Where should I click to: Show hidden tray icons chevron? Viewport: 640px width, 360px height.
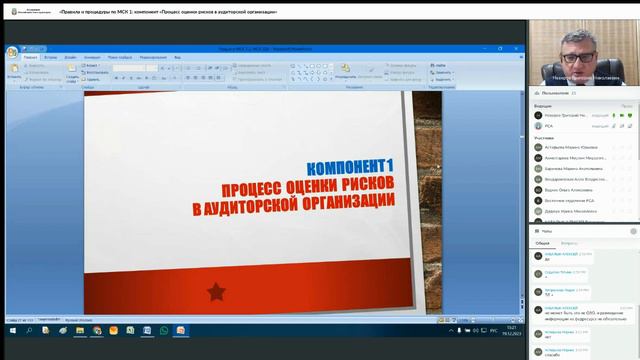point(451,331)
